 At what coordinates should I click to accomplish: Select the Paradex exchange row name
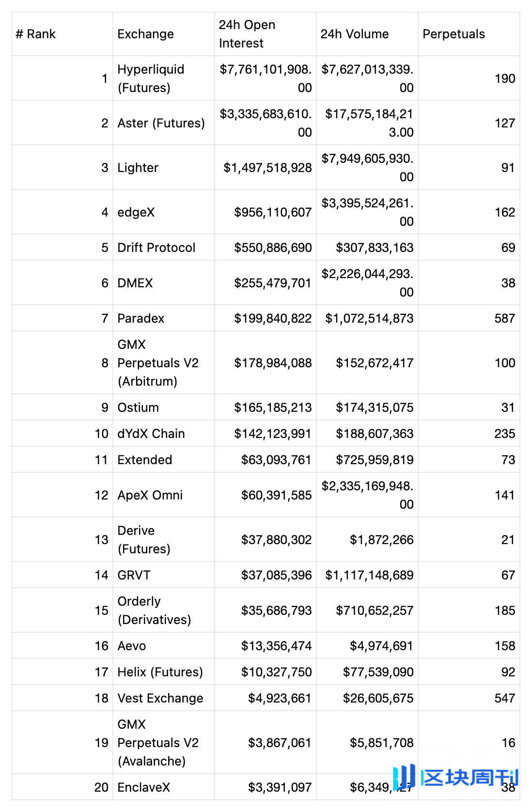141,318
